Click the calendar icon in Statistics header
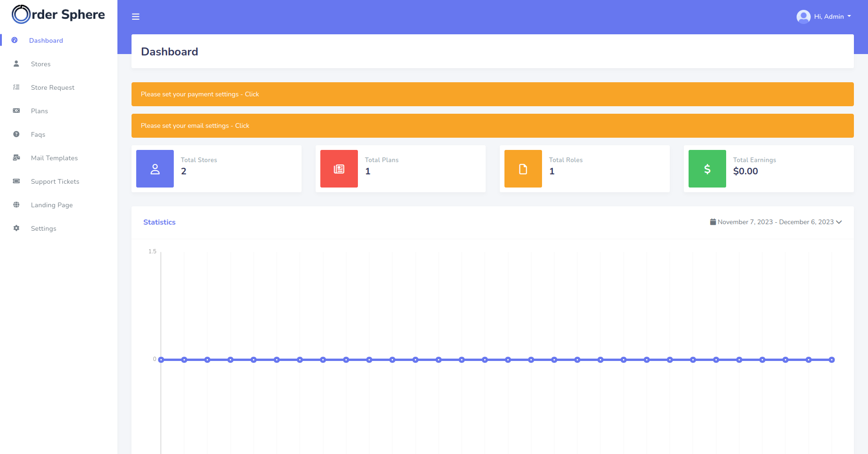The image size is (868, 454). [713, 222]
